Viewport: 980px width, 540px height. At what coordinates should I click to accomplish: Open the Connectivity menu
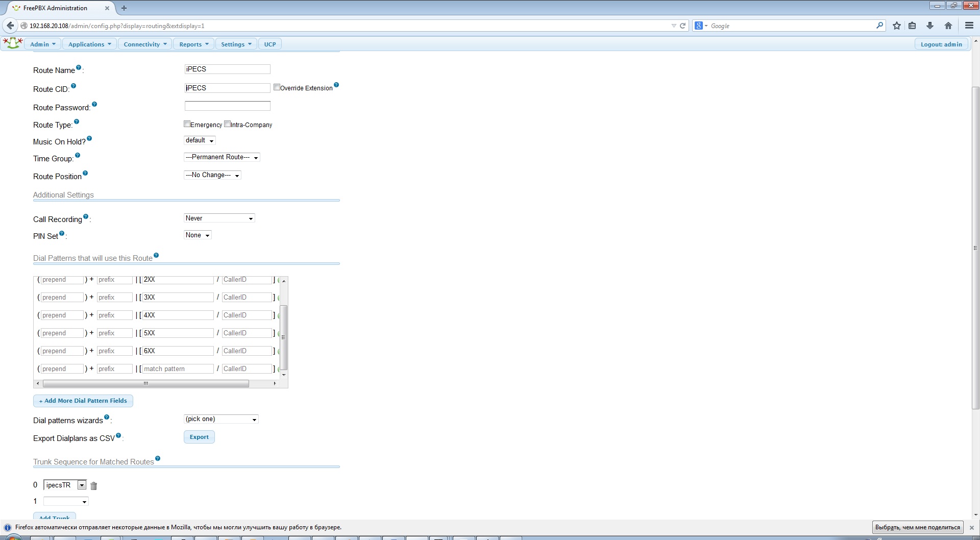145,44
